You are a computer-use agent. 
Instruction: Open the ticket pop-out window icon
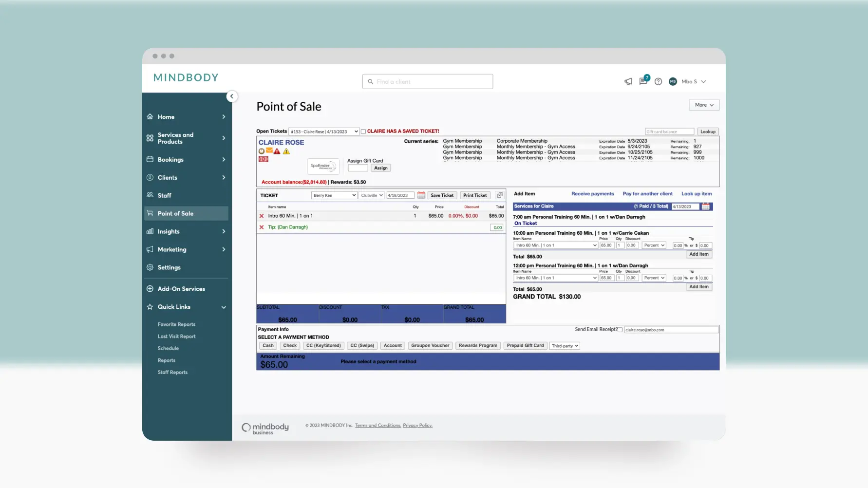(499, 195)
